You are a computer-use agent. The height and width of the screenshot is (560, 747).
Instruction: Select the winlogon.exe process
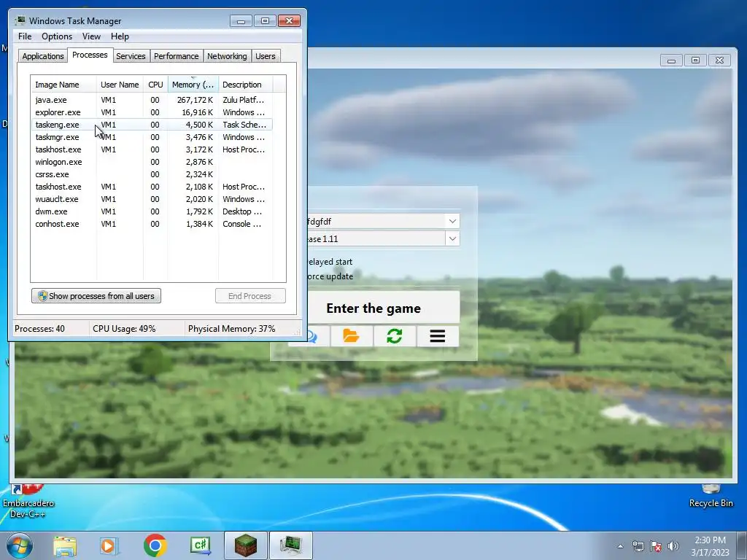[152, 162]
